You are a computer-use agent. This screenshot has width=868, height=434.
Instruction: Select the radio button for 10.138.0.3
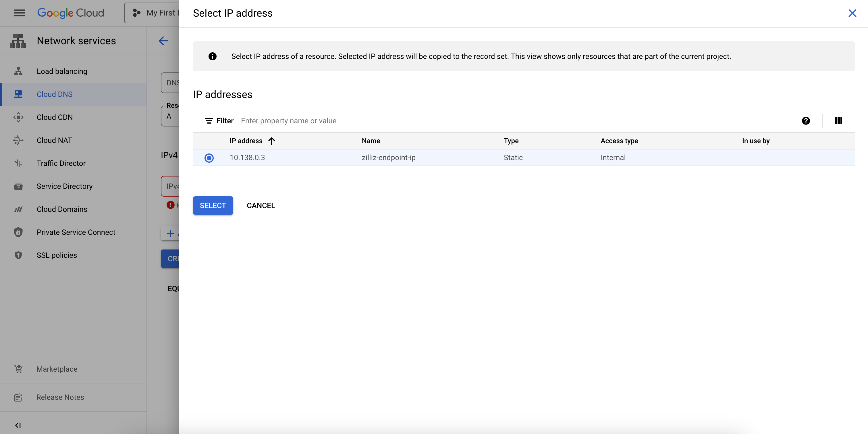[209, 158]
